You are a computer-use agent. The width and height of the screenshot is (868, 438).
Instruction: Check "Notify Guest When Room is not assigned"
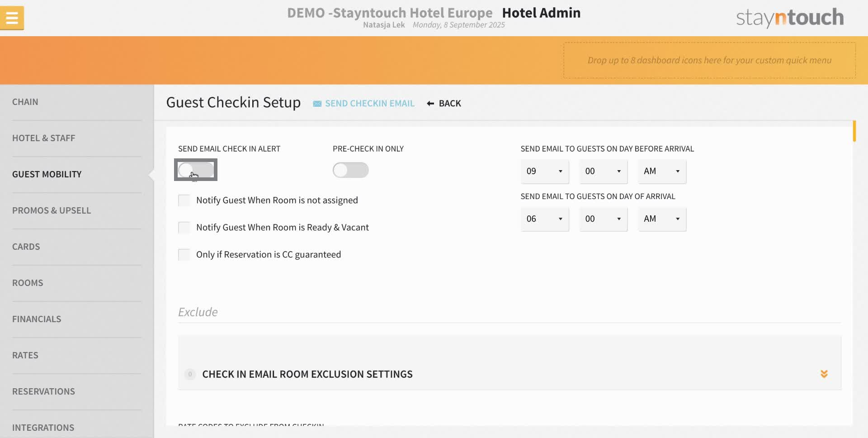click(x=184, y=200)
